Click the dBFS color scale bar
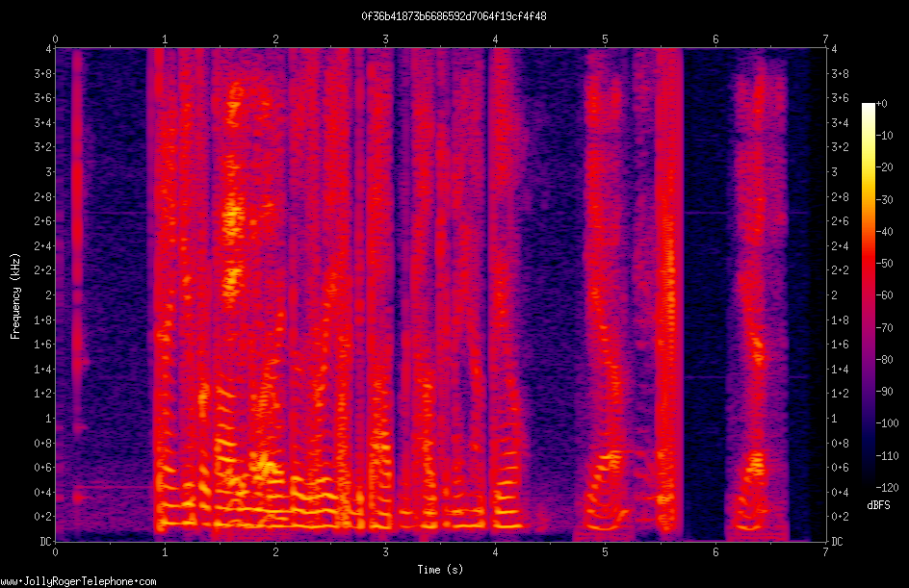 (x=869, y=295)
